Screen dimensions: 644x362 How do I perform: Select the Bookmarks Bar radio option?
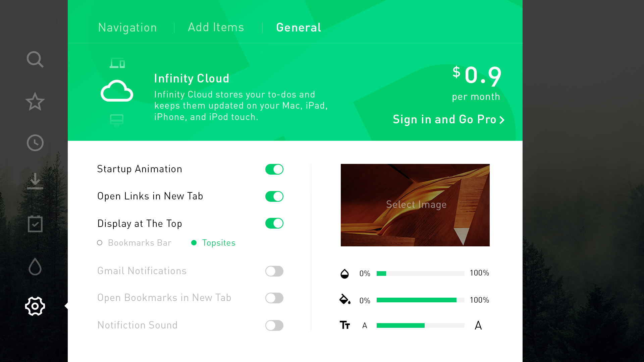click(x=100, y=243)
